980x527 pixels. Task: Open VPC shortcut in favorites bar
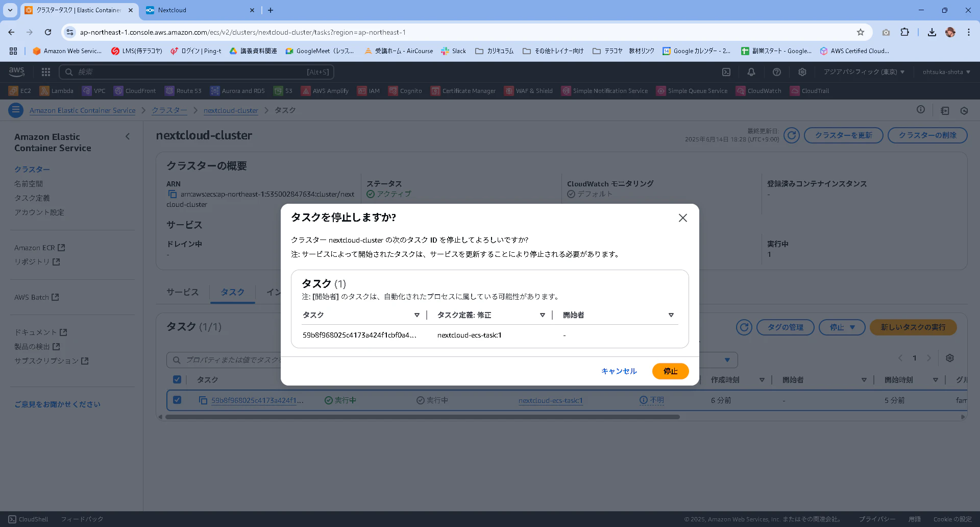coord(94,91)
